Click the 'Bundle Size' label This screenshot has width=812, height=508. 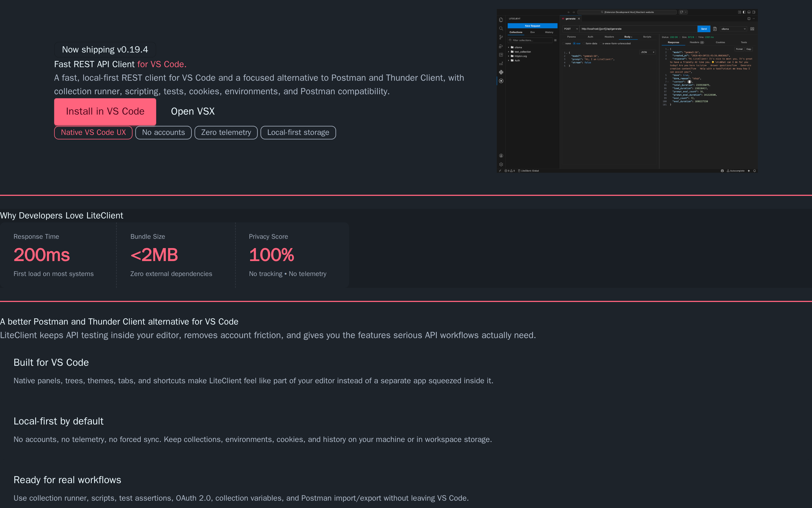tap(148, 237)
